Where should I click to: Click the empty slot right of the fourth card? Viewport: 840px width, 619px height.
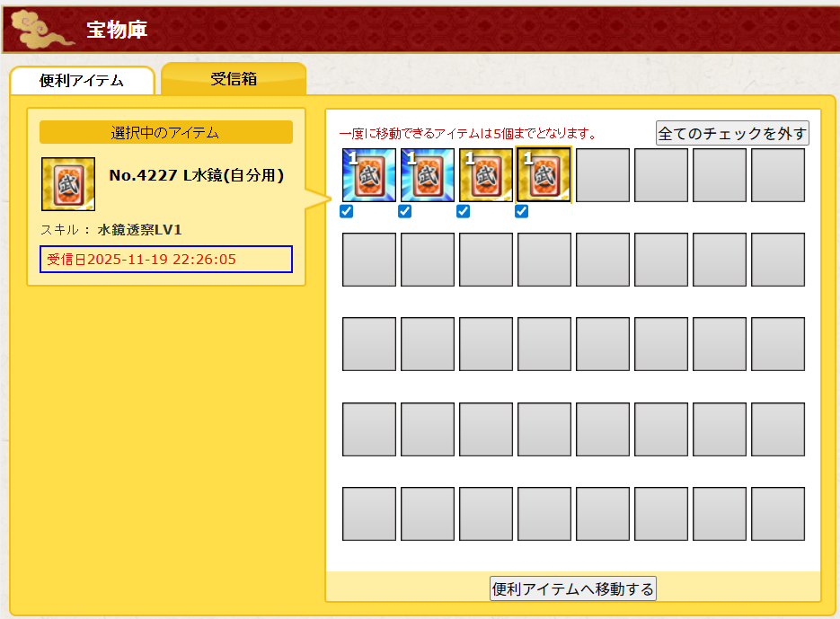tap(602, 175)
